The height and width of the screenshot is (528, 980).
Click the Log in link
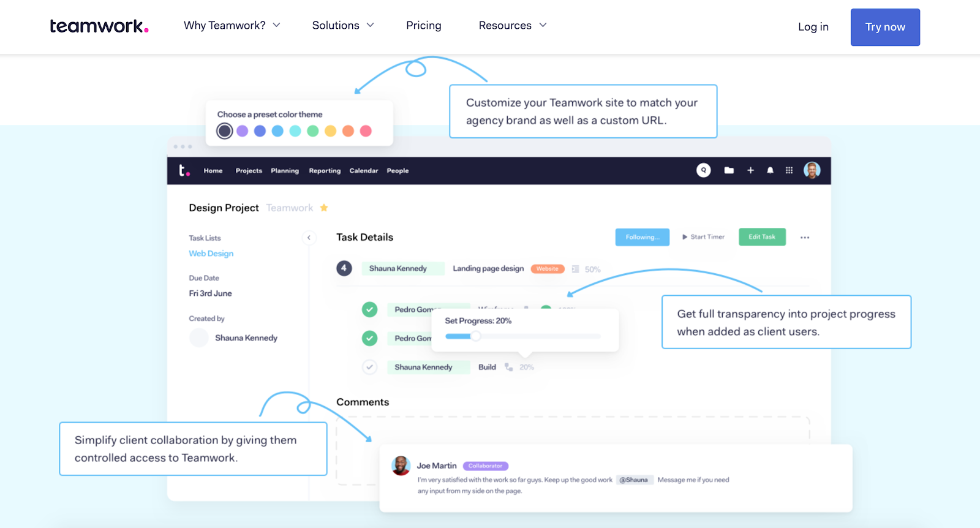click(x=813, y=27)
